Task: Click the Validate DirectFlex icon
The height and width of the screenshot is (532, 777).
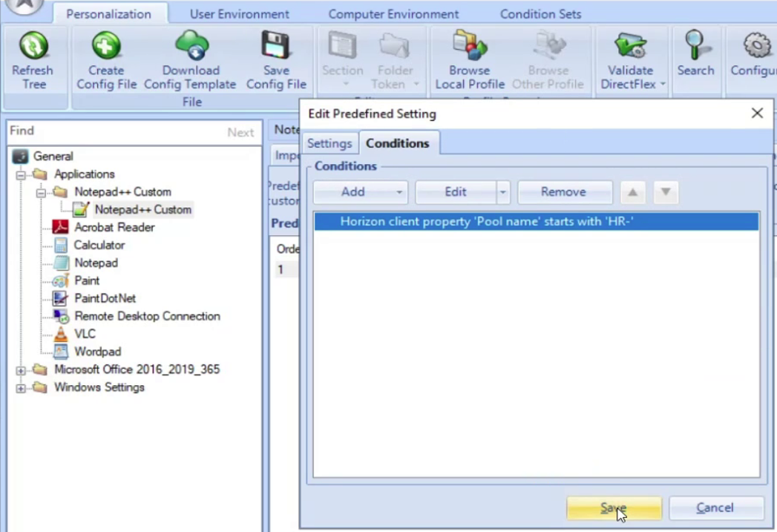Action: [x=629, y=48]
